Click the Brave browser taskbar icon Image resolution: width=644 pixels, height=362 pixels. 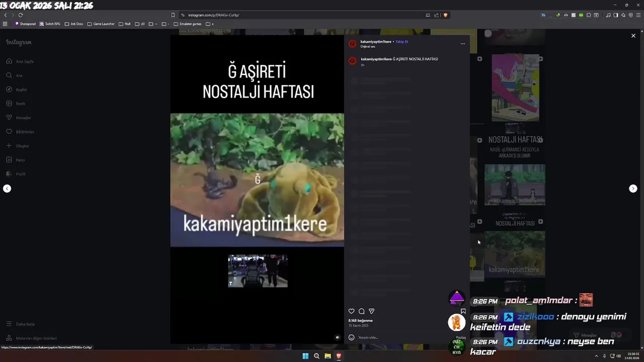coord(339,356)
